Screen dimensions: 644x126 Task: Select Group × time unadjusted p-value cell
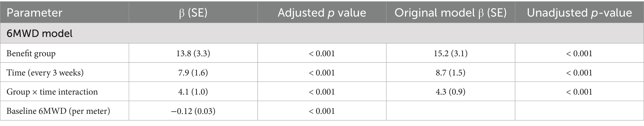tap(579, 92)
